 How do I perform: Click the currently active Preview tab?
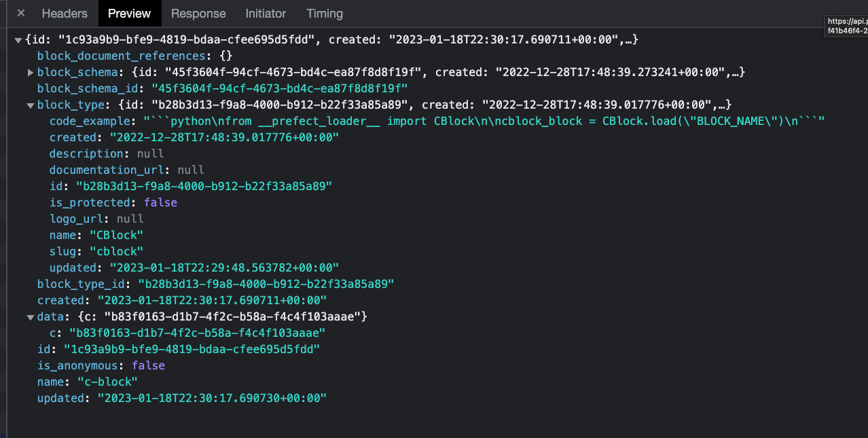pos(129,13)
